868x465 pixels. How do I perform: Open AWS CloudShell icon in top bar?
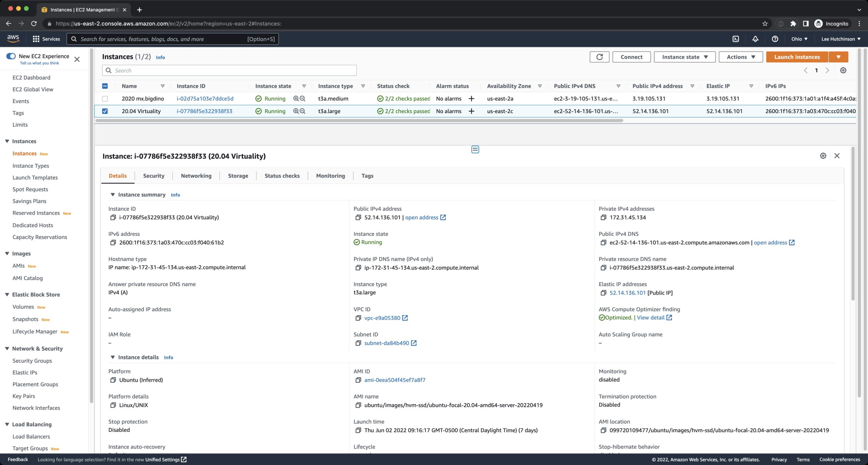735,39
